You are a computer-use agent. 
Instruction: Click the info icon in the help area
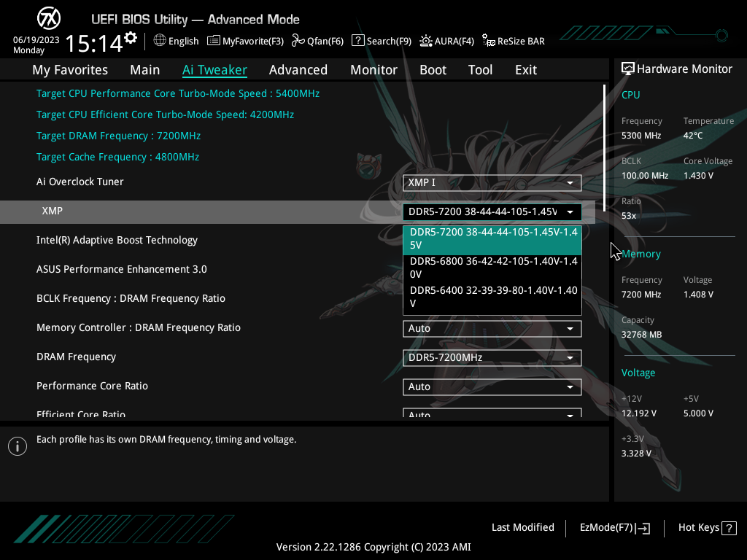17,446
